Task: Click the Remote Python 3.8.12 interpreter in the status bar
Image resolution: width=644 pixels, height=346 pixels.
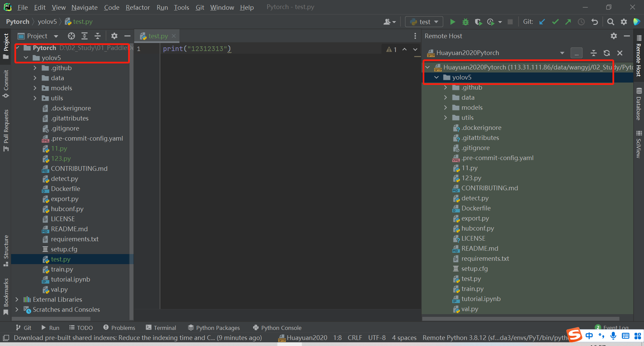Action: 495,338
